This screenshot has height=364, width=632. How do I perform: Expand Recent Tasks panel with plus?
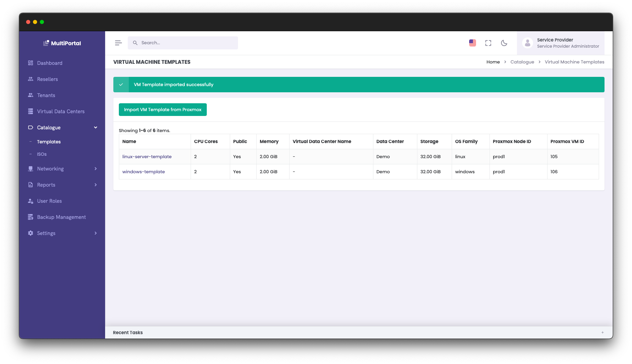[x=602, y=332]
